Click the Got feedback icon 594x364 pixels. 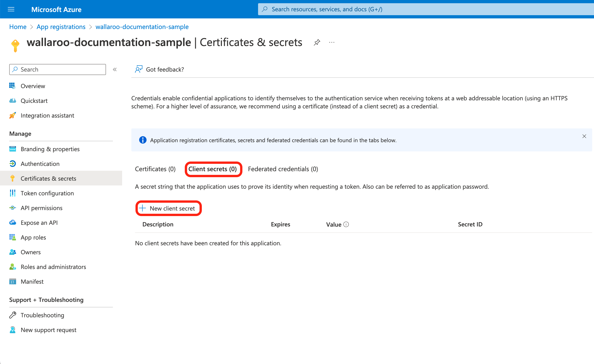pyautogui.click(x=139, y=69)
